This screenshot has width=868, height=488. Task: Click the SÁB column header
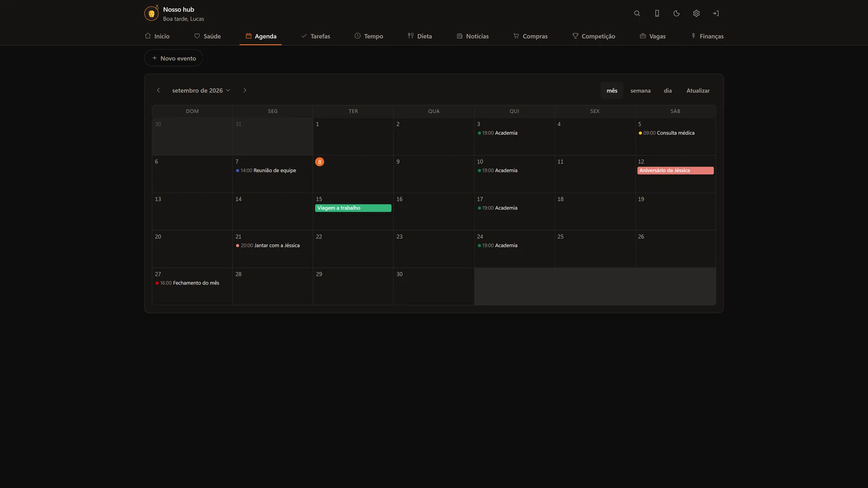(x=675, y=111)
